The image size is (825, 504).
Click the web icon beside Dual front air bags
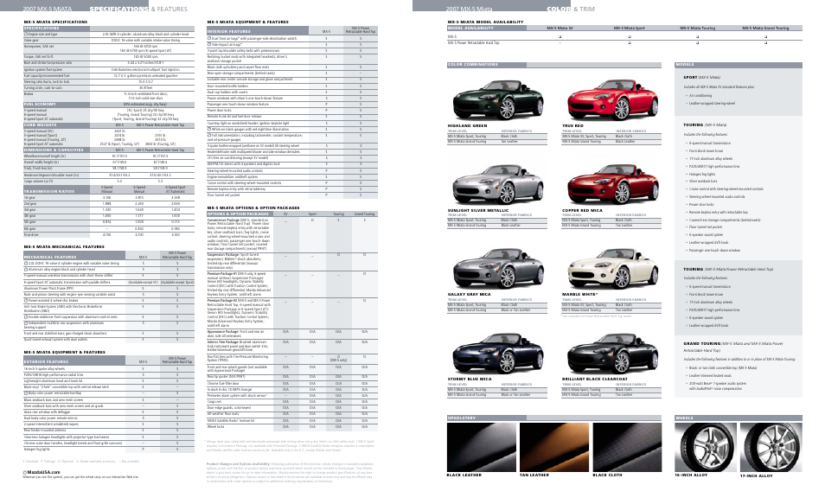(209, 38)
